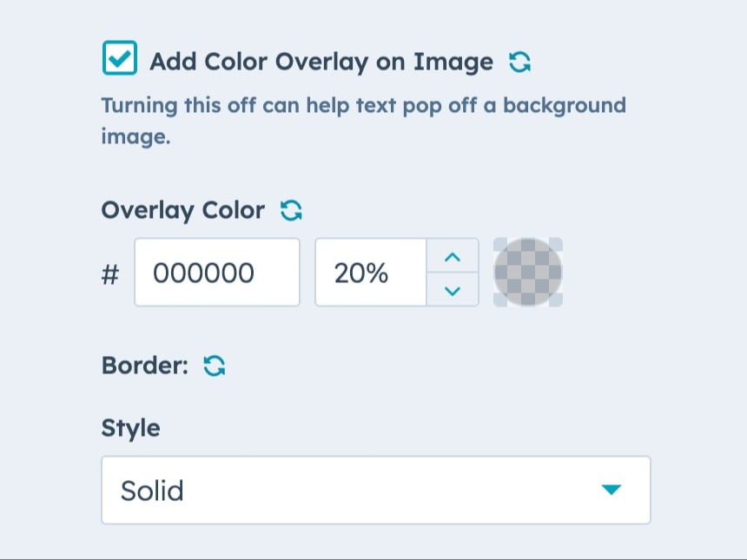
Task: Click the down chevron to lower opacity
Action: [x=453, y=290]
